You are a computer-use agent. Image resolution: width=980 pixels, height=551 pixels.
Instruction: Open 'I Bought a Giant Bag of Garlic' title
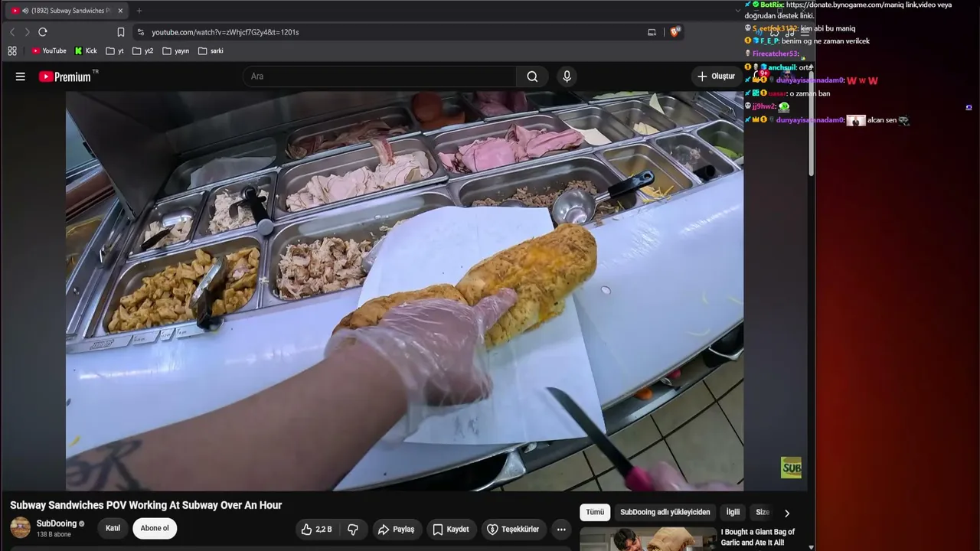(758, 537)
